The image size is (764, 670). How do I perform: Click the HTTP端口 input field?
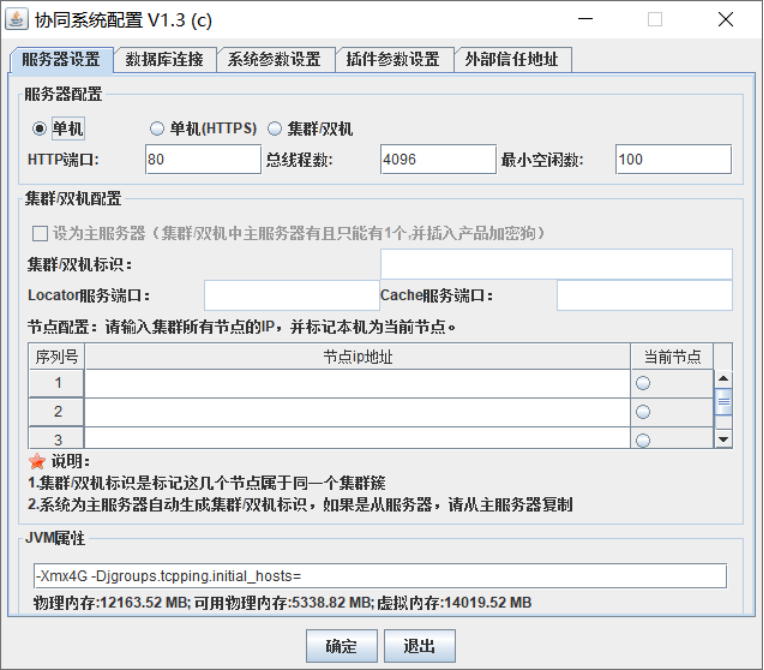point(203,159)
